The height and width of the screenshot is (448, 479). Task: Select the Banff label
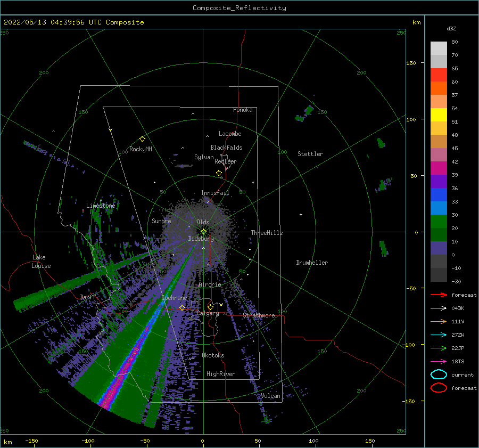pyautogui.click(x=88, y=297)
